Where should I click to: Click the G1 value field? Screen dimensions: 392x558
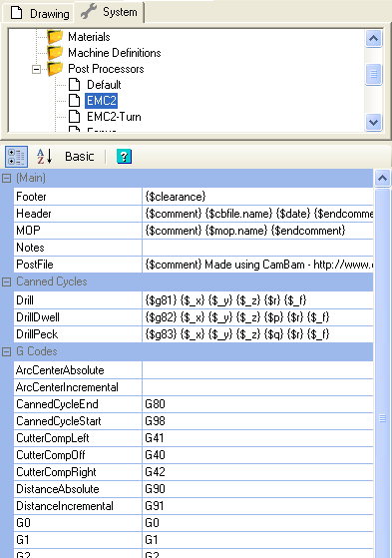tap(257, 540)
